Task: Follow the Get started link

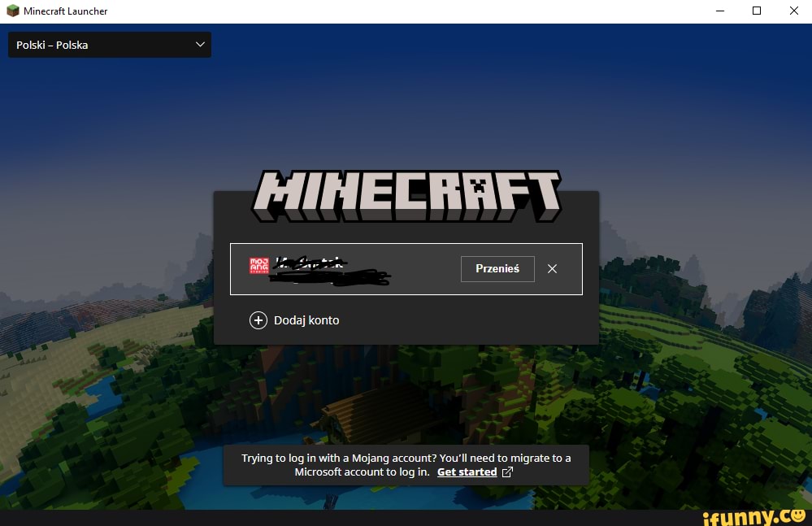Action: click(x=467, y=472)
